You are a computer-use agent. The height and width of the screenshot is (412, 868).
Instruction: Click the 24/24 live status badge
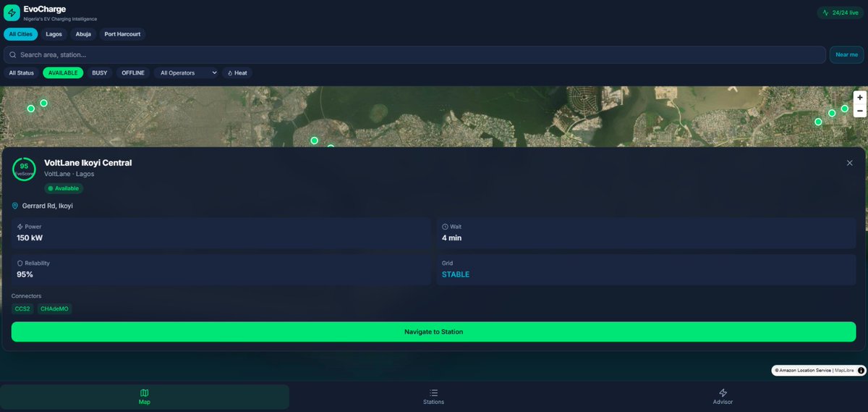(841, 12)
